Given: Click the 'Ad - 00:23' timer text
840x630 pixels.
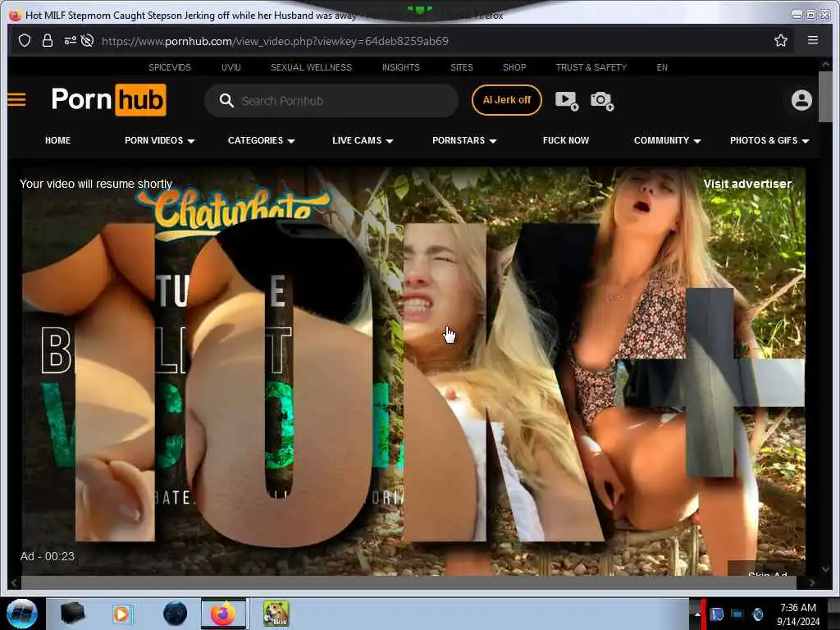Looking at the screenshot, I should click(x=47, y=557).
